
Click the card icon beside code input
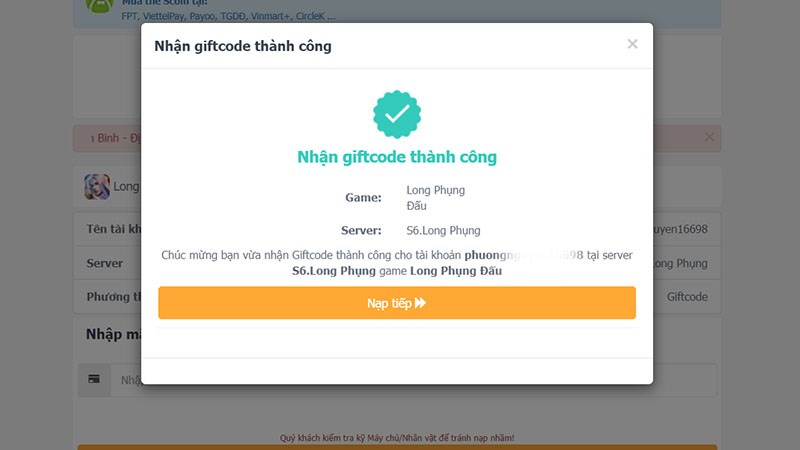pos(94,380)
